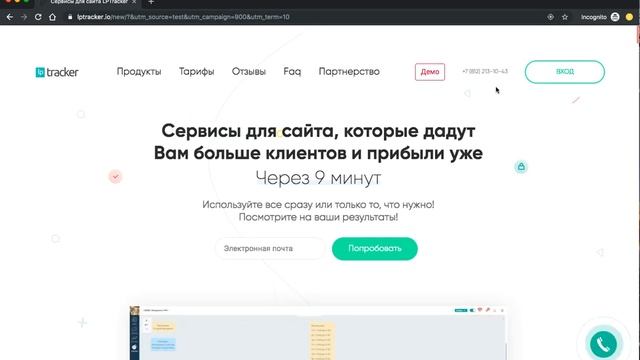Click the site tracking icon beside bookmark star
This screenshot has width=640, height=360.
(x=551, y=17)
